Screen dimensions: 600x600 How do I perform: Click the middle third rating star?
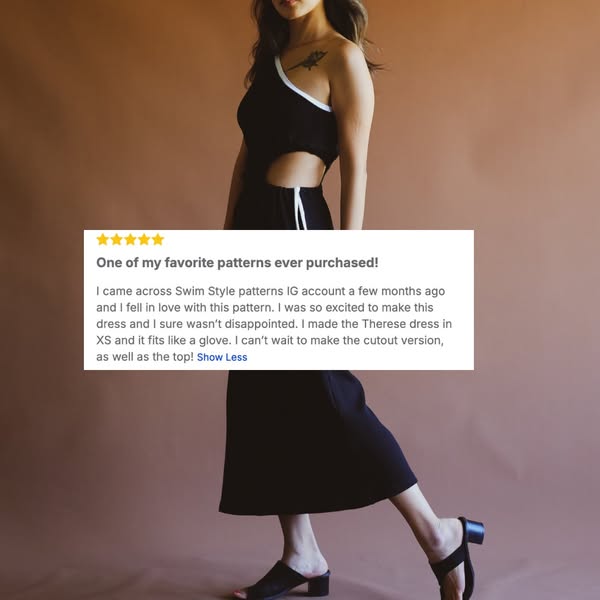click(x=130, y=240)
